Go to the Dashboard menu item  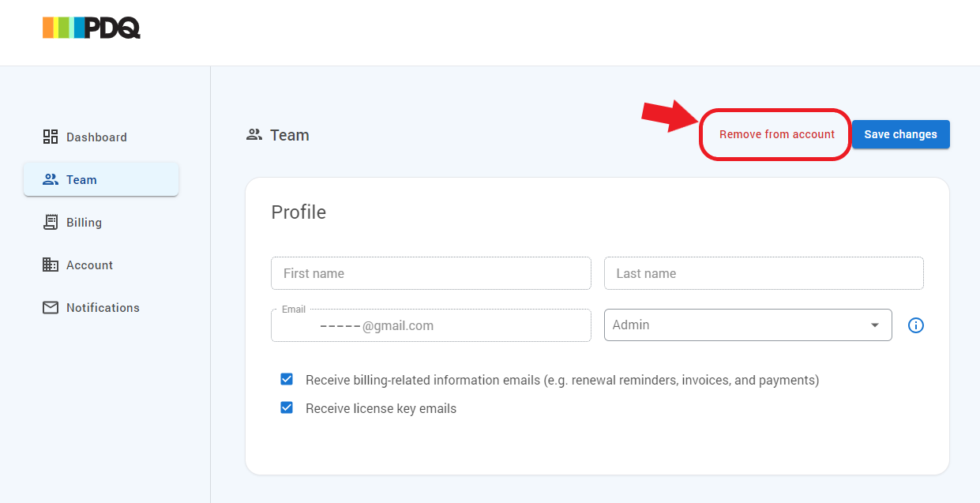pyautogui.click(x=96, y=137)
